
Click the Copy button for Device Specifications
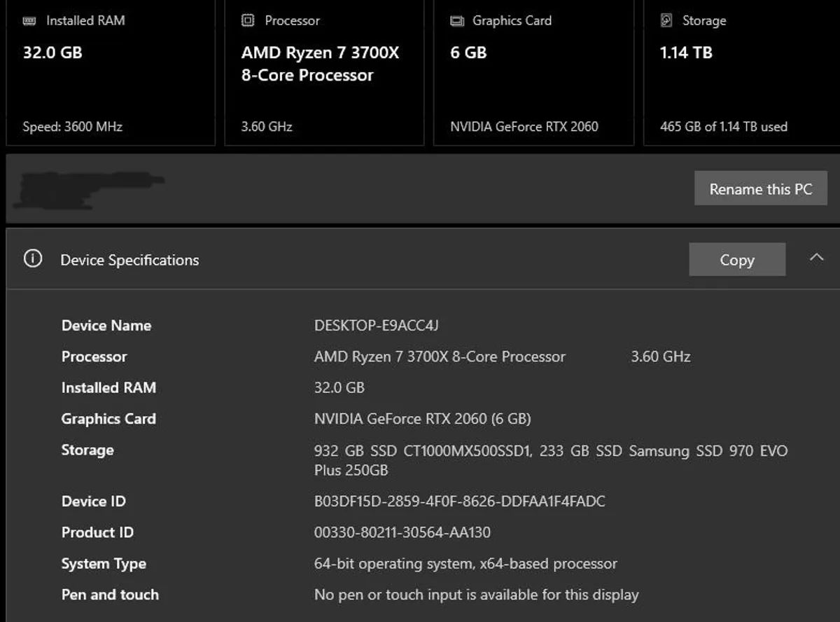737,259
